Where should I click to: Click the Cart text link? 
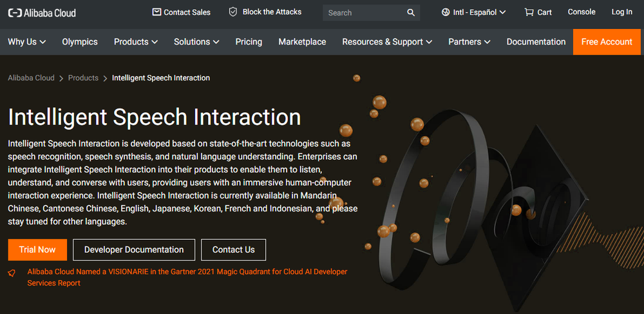point(545,12)
